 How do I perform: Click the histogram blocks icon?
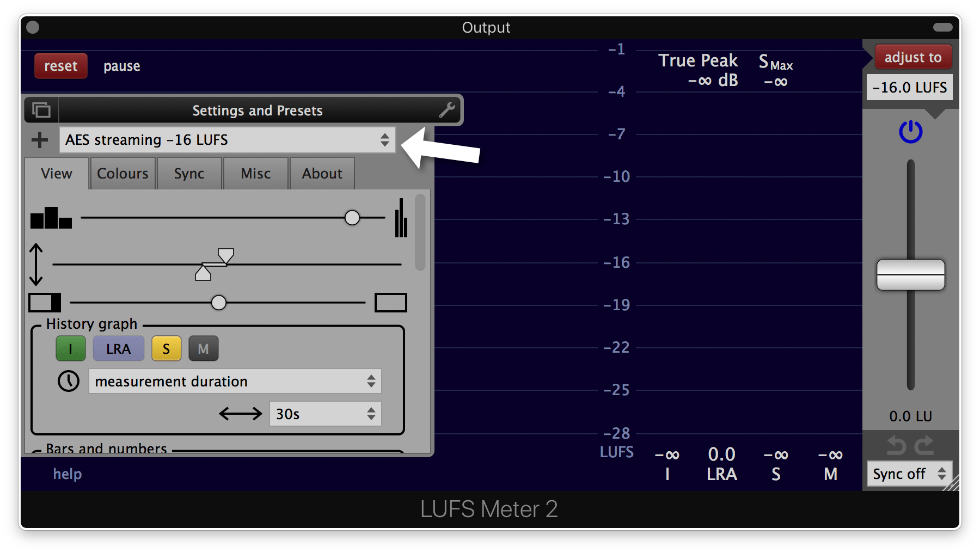point(51,218)
